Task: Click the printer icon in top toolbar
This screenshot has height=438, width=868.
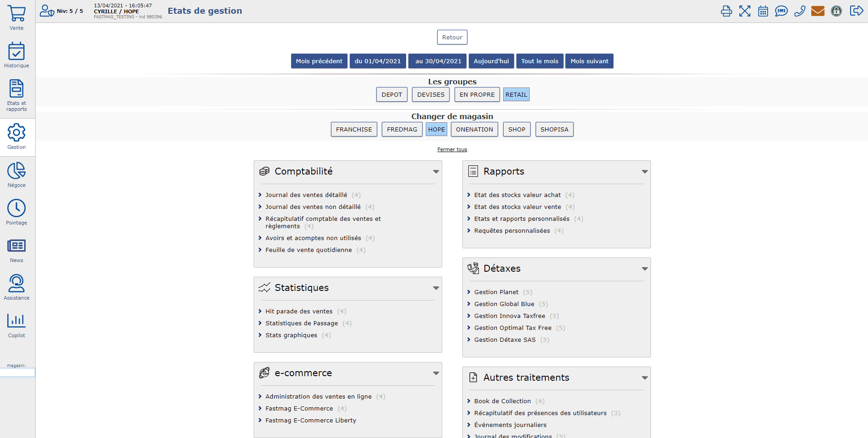Action: coord(726,11)
